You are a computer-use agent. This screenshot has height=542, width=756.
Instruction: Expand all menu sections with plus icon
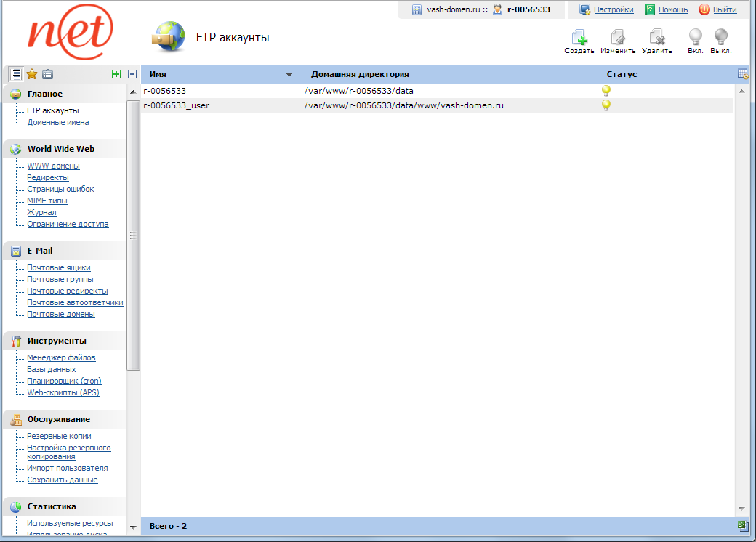[x=116, y=74]
